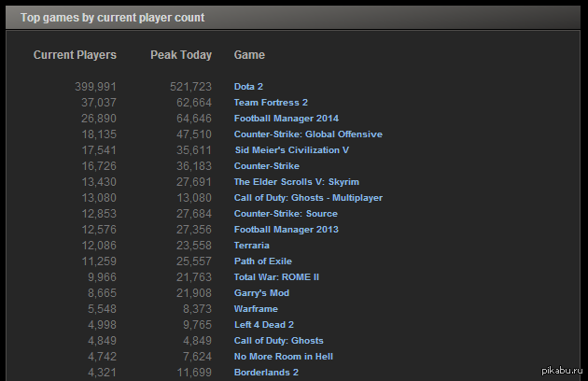Click current players value 12,853
The image size is (588, 381).
coord(99,214)
